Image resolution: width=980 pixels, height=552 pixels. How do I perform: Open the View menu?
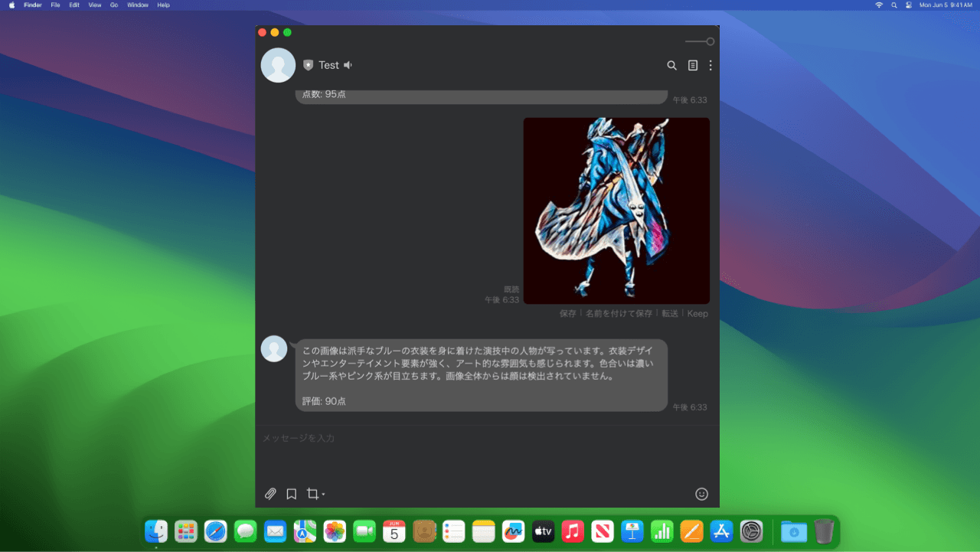click(x=95, y=5)
